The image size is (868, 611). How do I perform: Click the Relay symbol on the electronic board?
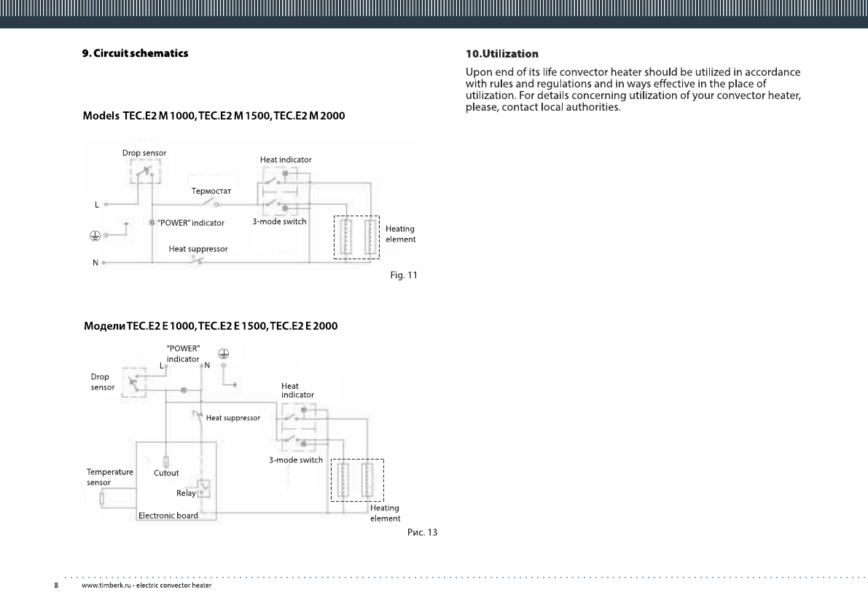pos(205,489)
